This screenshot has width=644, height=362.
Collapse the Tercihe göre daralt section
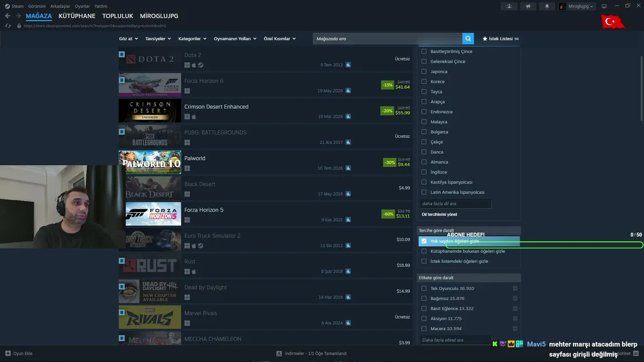(x=469, y=231)
